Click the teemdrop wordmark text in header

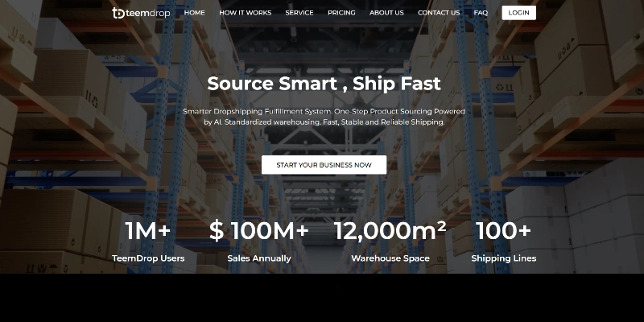click(x=148, y=13)
